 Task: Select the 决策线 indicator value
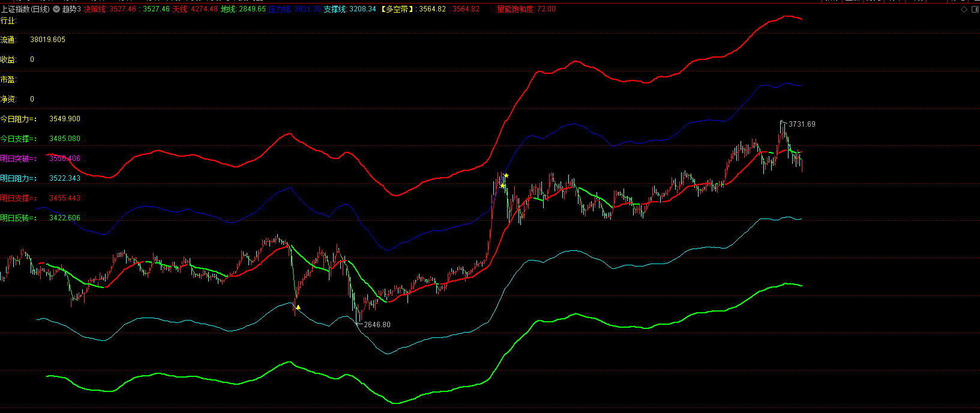click(109, 10)
